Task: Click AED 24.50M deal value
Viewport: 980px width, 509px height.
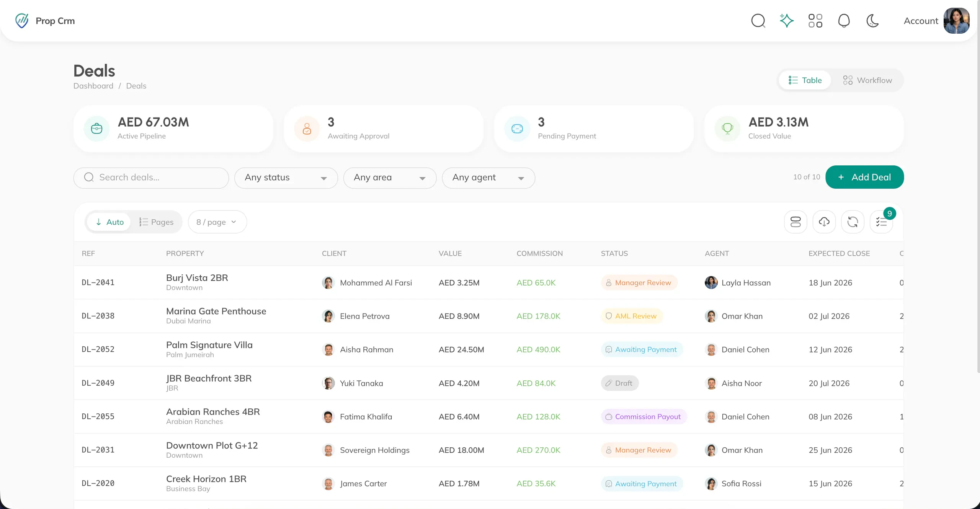Action: point(461,349)
